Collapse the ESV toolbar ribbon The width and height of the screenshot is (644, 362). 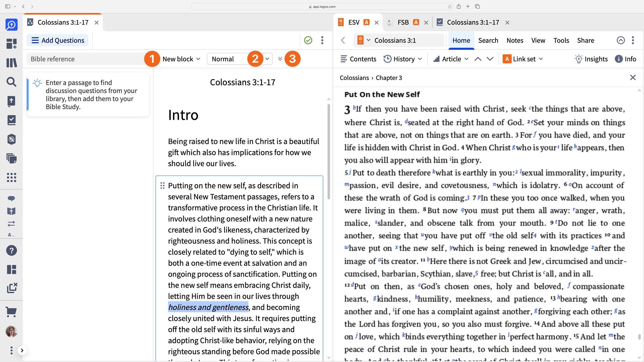pos(621,40)
